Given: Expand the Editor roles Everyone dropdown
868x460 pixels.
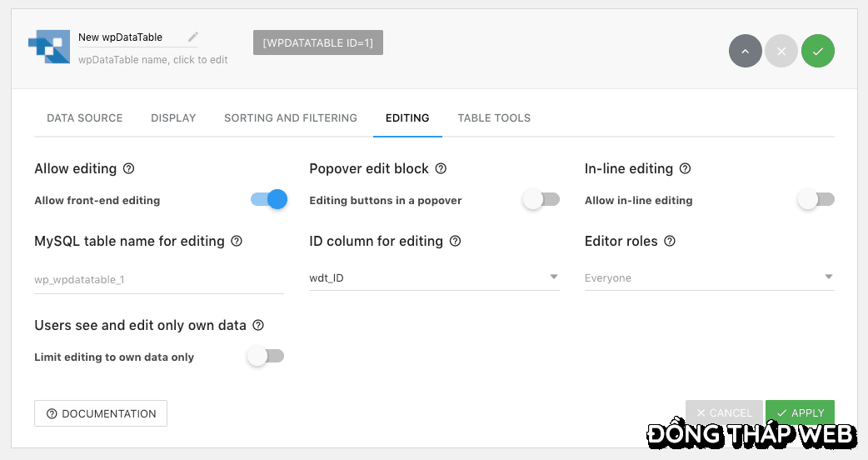Looking at the screenshot, I should [x=709, y=277].
